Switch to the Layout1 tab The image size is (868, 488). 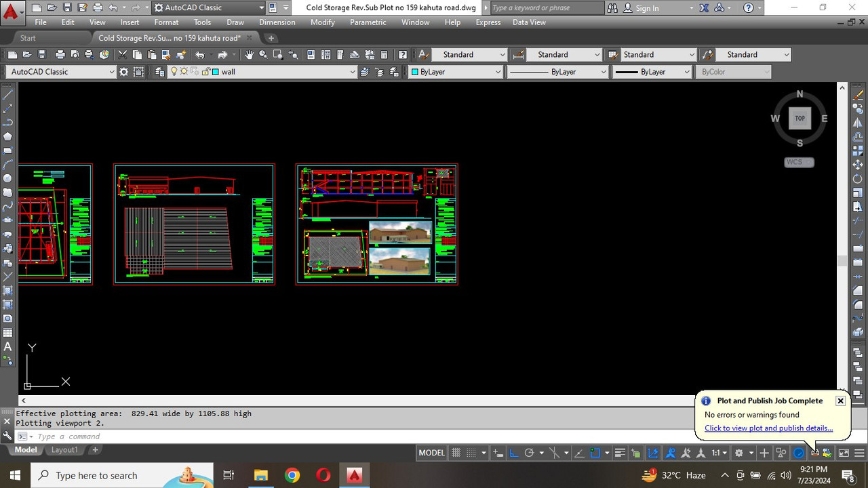64,450
